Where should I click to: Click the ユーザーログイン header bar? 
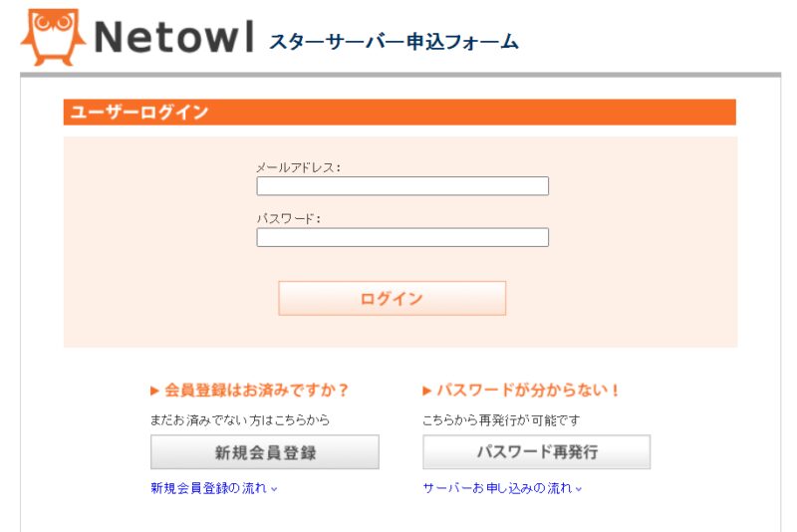399,112
